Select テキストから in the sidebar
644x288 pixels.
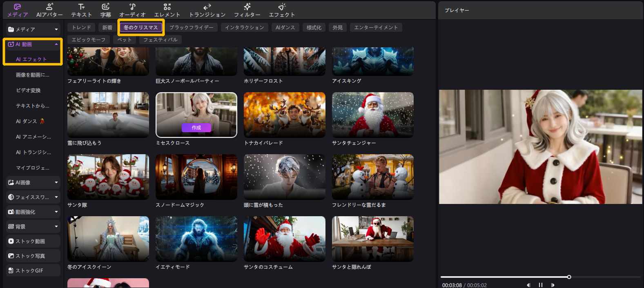(33, 106)
